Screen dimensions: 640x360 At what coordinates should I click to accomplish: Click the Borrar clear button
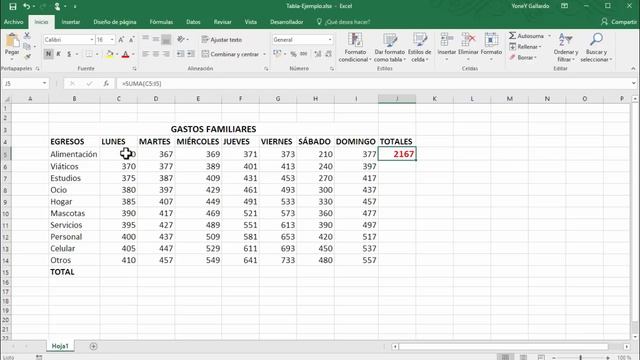point(523,58)
